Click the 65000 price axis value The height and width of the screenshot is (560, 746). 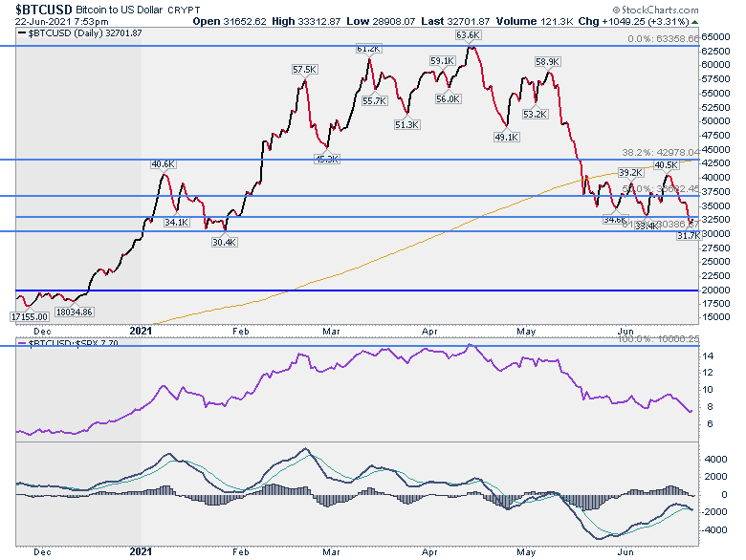pyautogui.click(x=715, y=37)
